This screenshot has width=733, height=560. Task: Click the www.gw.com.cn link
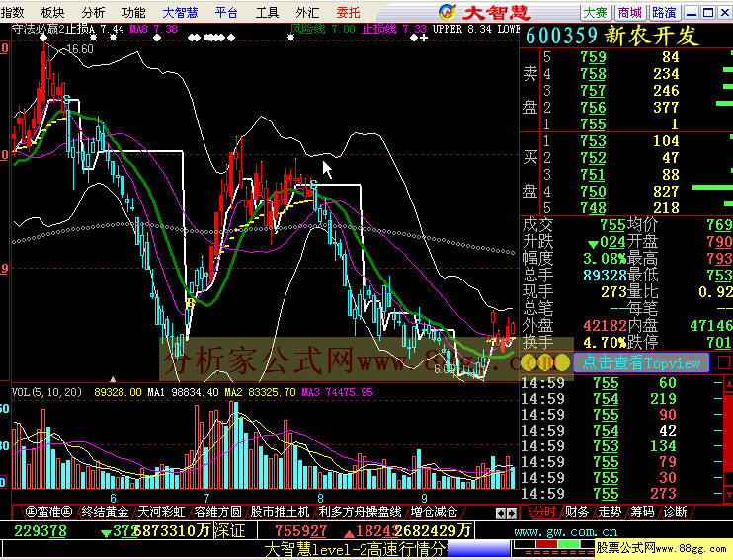click(566, 531)
